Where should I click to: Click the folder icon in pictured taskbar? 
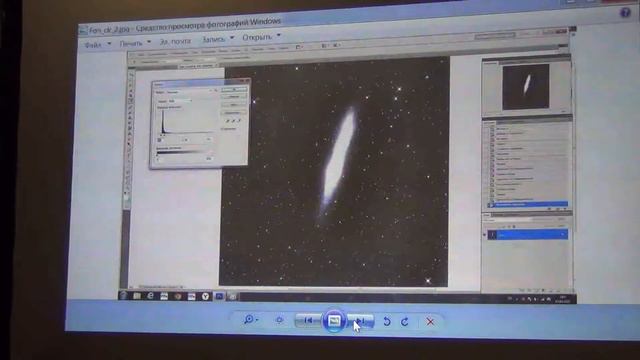point(137,296)
